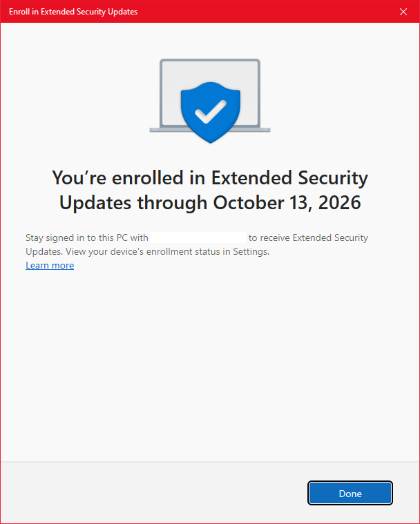
Task: Click the "October 13, 2026" date in heading
Action: click(x=287, y=203)
